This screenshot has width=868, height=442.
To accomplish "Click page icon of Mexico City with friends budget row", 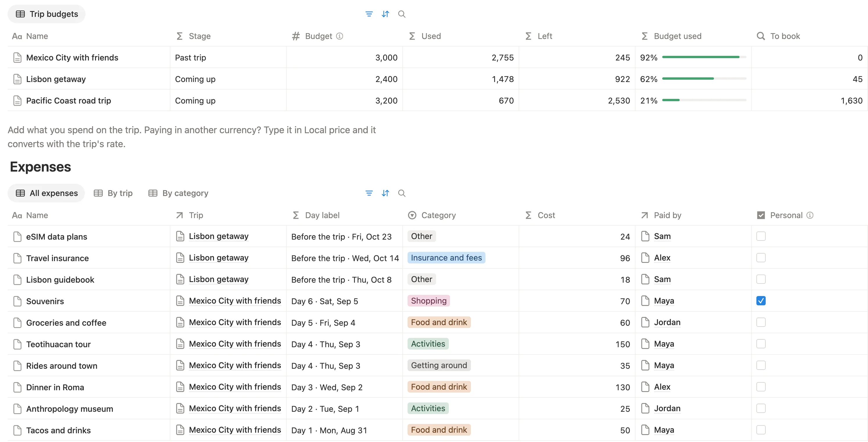I will coord(17,58).
